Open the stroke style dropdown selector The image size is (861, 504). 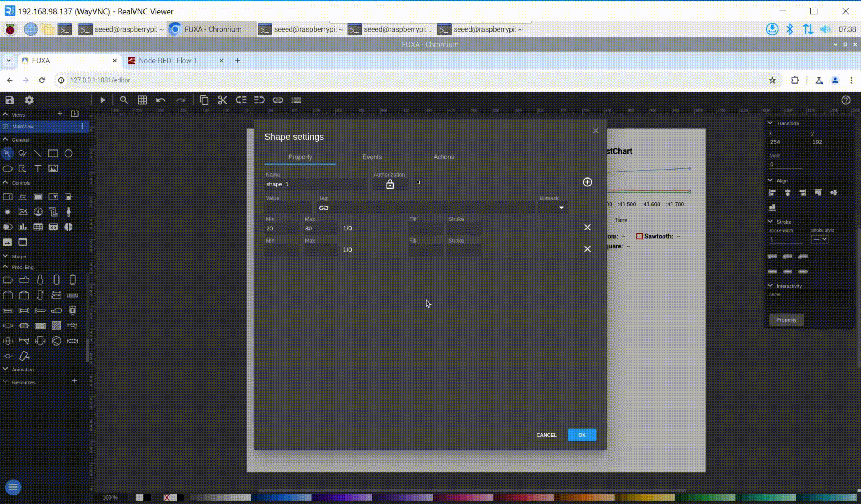(x=819, y=239)
